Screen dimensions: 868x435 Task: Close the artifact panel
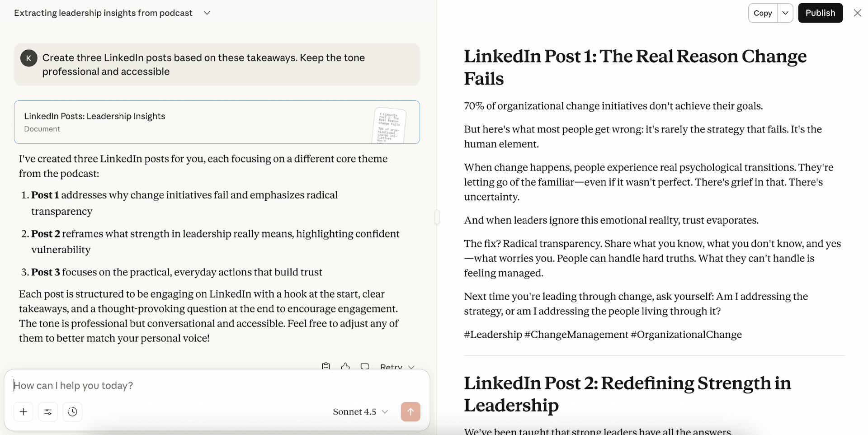(857, 13)
